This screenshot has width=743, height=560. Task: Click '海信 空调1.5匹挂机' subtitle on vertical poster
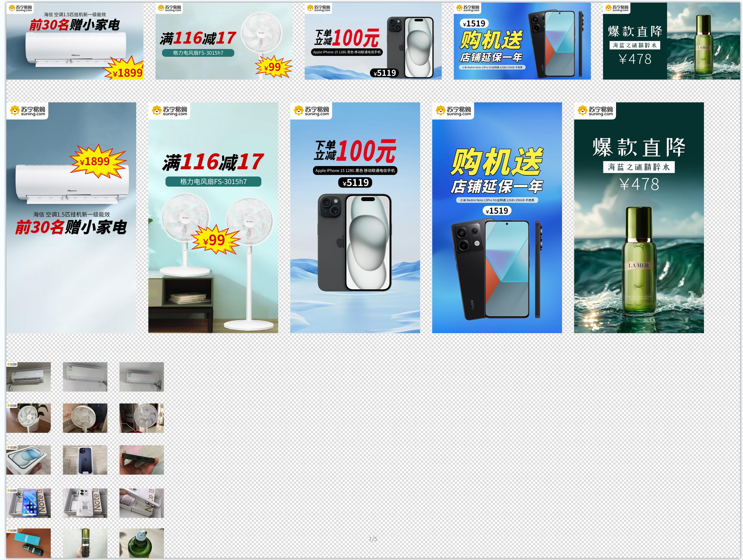[x=72, y=214]
